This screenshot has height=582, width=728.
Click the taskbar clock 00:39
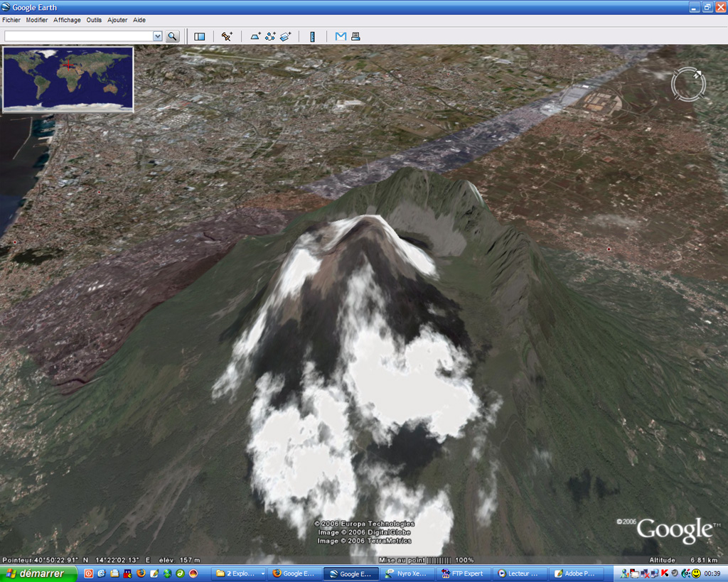click(x=712, y=573)
